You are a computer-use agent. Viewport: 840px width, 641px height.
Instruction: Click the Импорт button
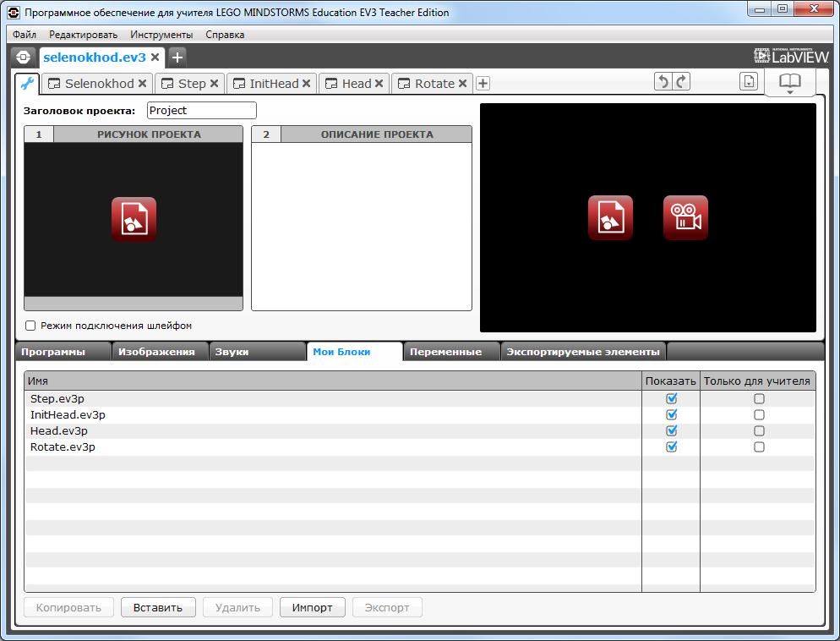[x=313, y=607]
